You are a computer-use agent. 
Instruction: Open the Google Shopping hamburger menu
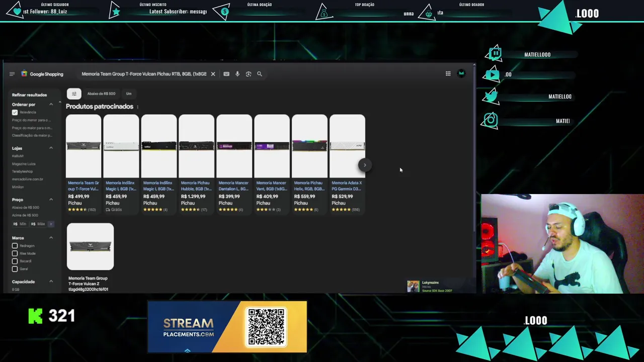click(x=12, y=74)
